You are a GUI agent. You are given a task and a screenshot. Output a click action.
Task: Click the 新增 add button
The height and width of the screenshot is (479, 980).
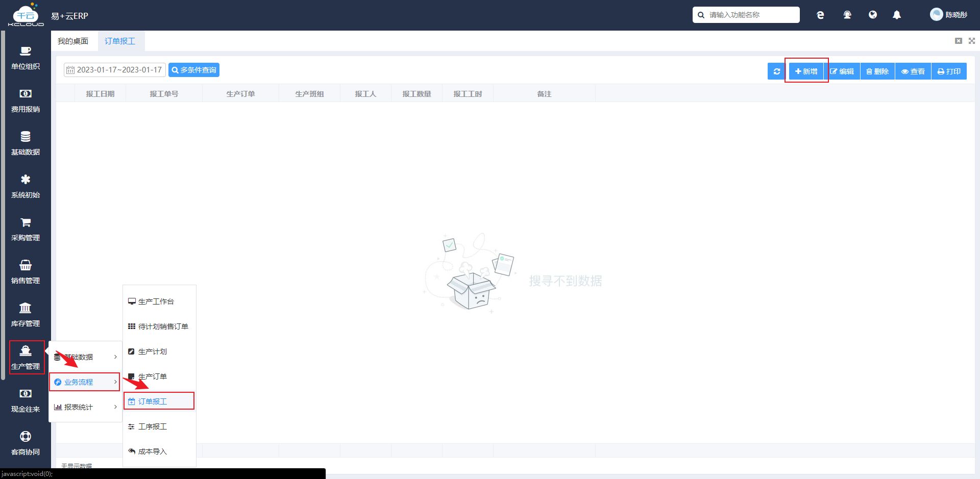click(x=806, y=71)
